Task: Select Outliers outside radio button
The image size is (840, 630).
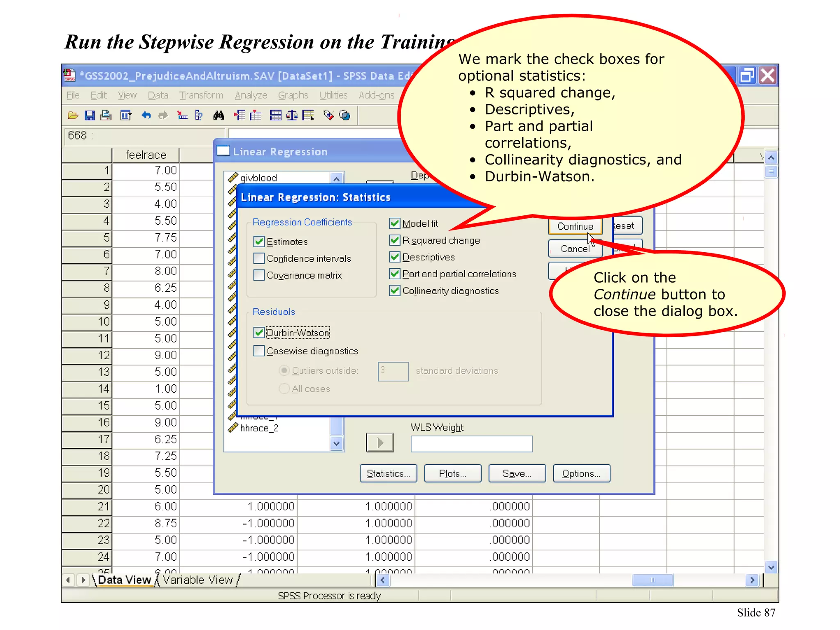Action: [x=284, y=371]
